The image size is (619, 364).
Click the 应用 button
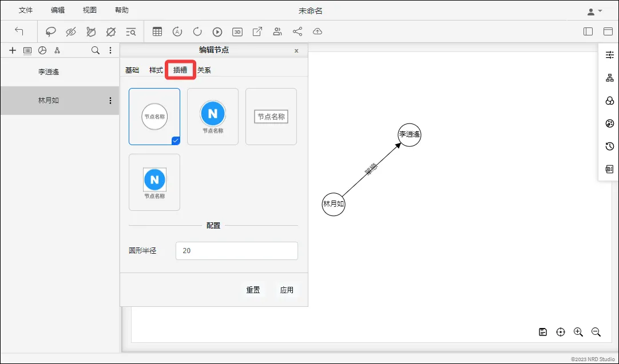[x=287, y=290]
